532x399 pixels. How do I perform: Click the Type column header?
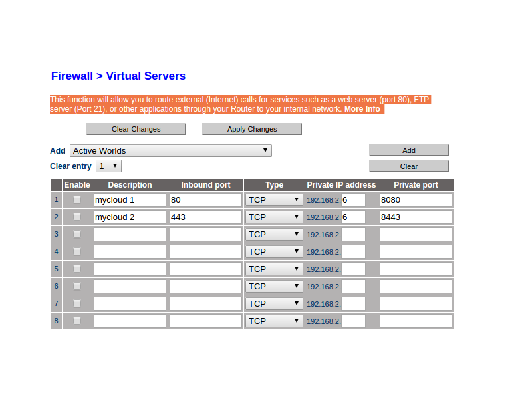[x=274, y=185]
